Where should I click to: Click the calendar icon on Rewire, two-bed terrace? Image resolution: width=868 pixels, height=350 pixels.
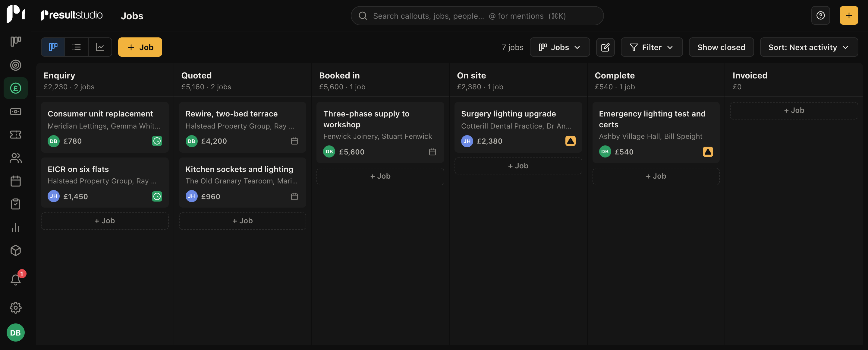[x=294, y=141]
